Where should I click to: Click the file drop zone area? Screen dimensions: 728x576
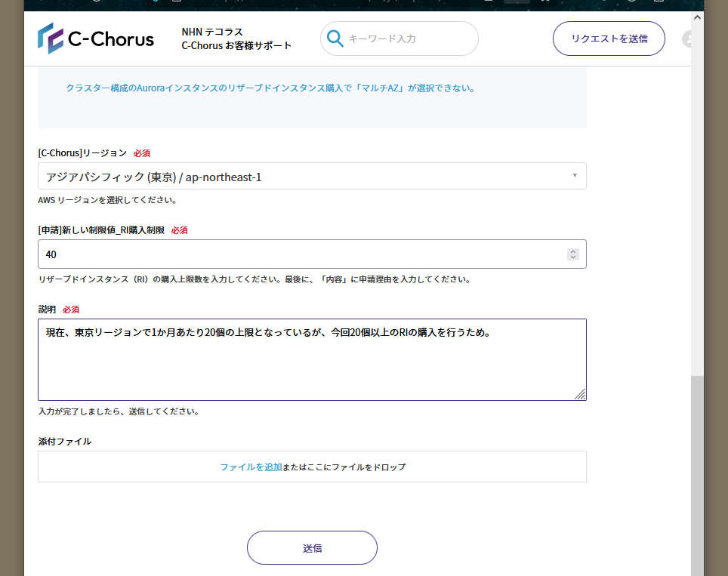click(453, 467)
